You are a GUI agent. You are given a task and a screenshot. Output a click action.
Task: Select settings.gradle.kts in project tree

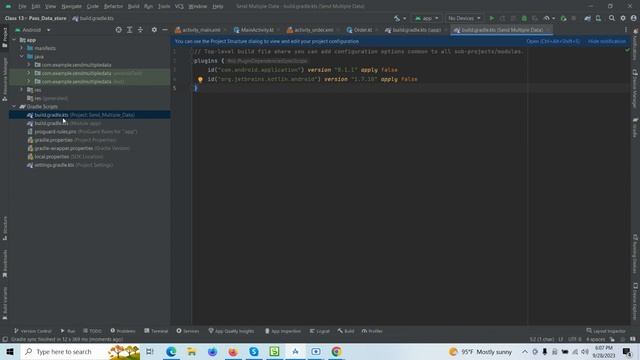69,165
